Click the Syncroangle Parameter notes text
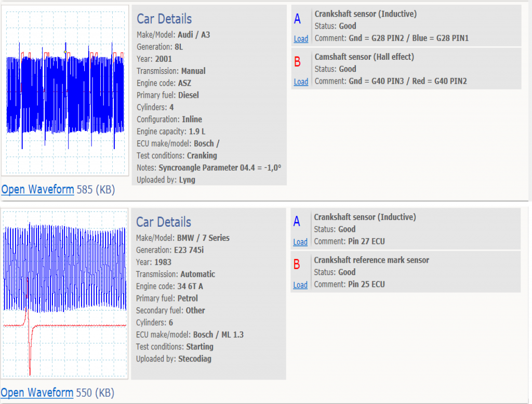 [x=220, y=168]
